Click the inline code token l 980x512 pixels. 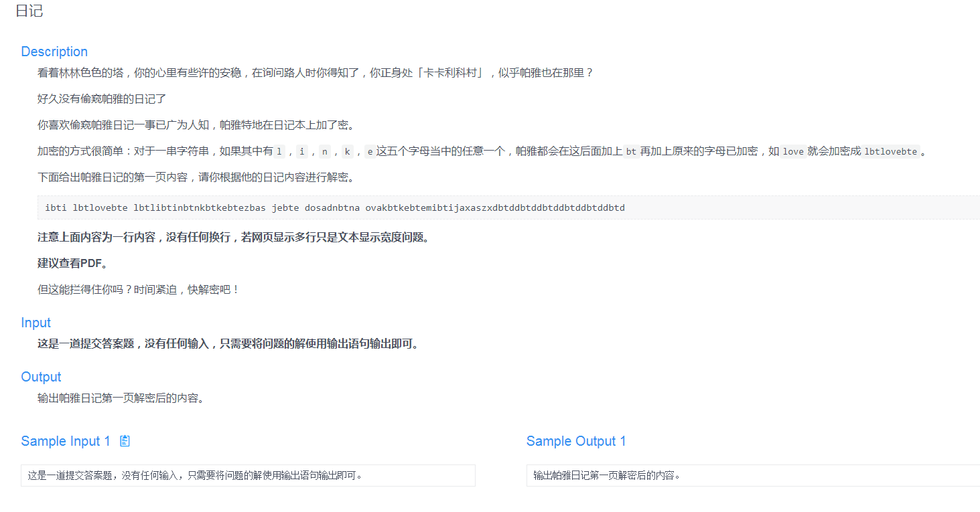278,151
